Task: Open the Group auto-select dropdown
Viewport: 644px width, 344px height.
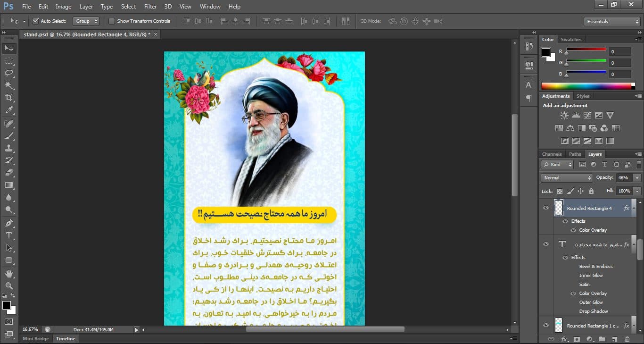Action: pyautogui.click(x=87, y=21)
